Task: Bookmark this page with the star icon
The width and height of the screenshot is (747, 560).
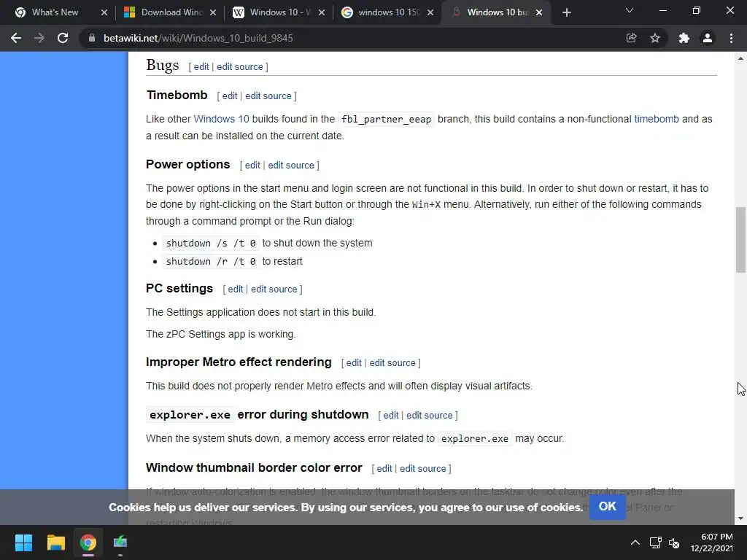Action: point(655,38)
